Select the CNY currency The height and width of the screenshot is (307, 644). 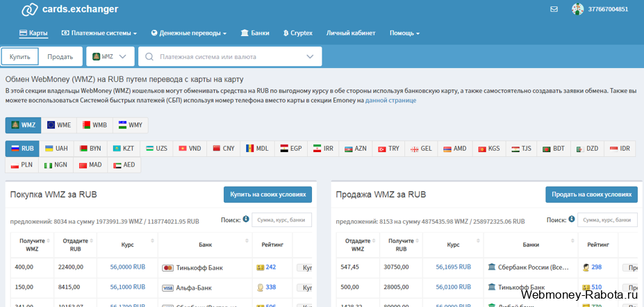point(224,149)
